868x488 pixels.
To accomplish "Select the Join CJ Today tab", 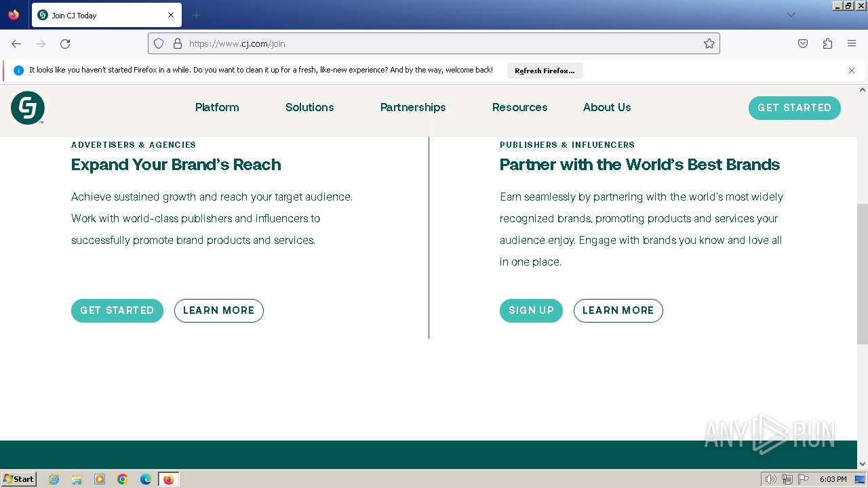I will [x=106, y=15].
